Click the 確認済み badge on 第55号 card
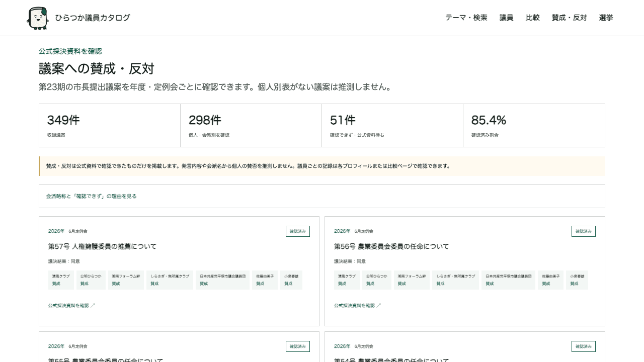644x362 pixels. [x=298, y=346]
